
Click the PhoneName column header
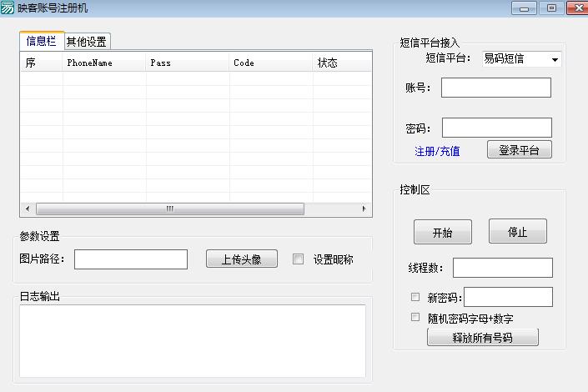(x=104, y=63)
